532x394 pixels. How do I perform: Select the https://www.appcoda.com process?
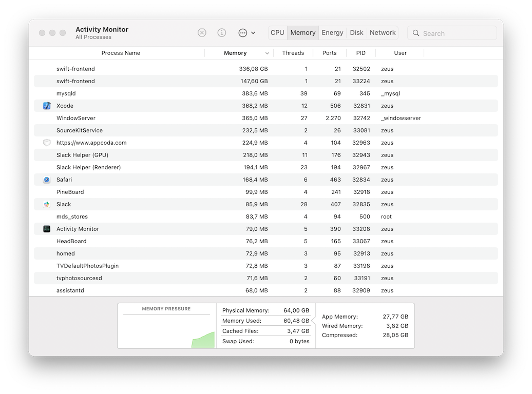[91, 143]
